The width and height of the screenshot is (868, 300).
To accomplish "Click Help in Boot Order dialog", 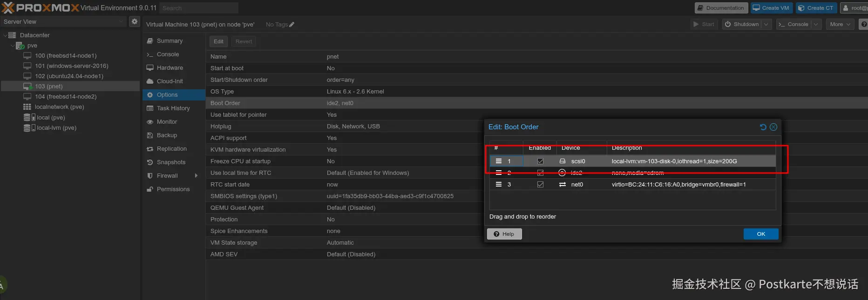I will pyautogui.click(x=504, y=234).
